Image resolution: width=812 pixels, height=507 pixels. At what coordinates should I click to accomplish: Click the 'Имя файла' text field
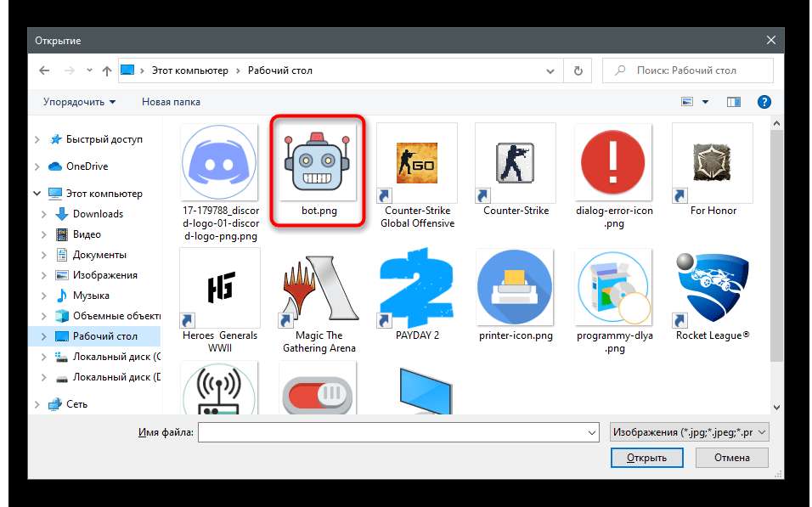[392, 432]
